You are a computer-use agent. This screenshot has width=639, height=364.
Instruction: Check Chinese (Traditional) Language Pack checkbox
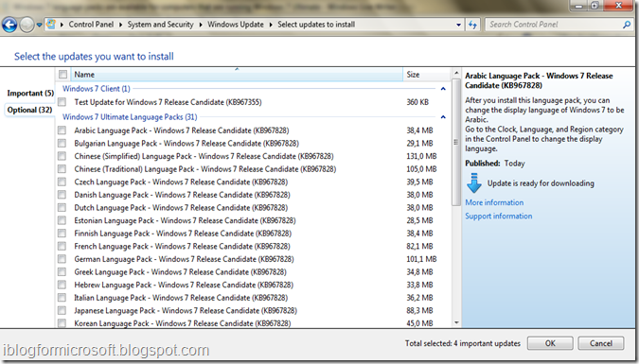tap(62, 168)
